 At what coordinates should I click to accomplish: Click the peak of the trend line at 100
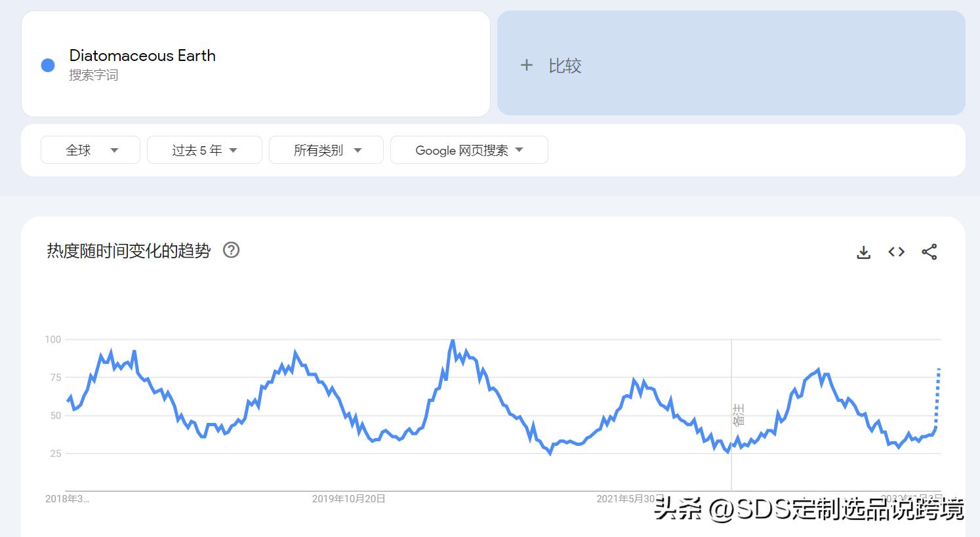click(453, 340)
